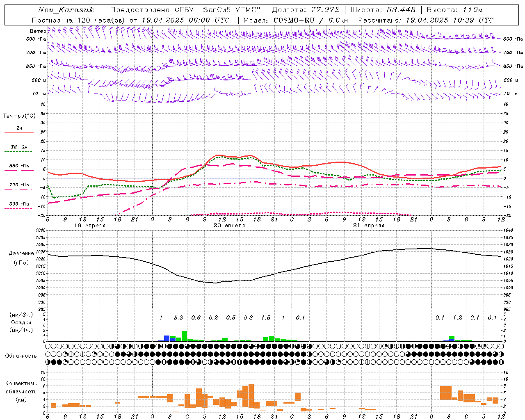Image resolution: width=525 pixels, height=420 pixels.
Task: Click the 850 гПа temperature legend label
Action: [19, 166]
